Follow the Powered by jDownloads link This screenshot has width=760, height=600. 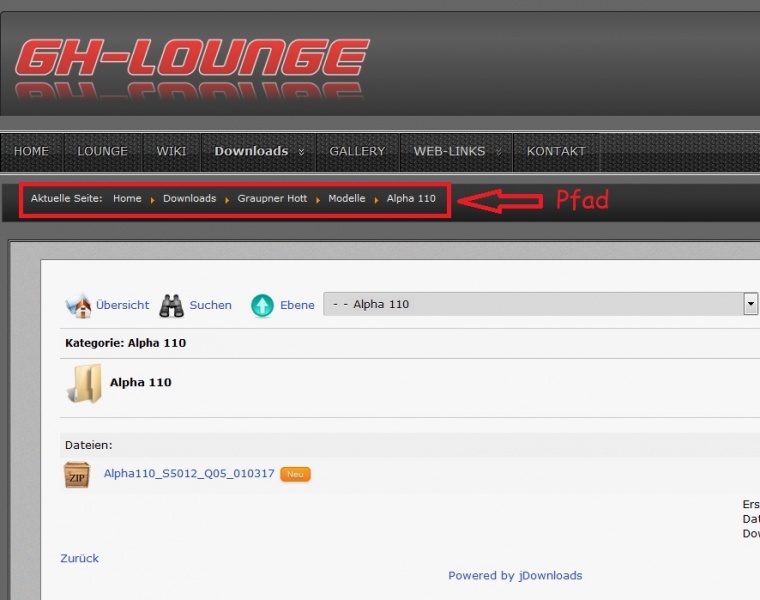click(515, 575)
